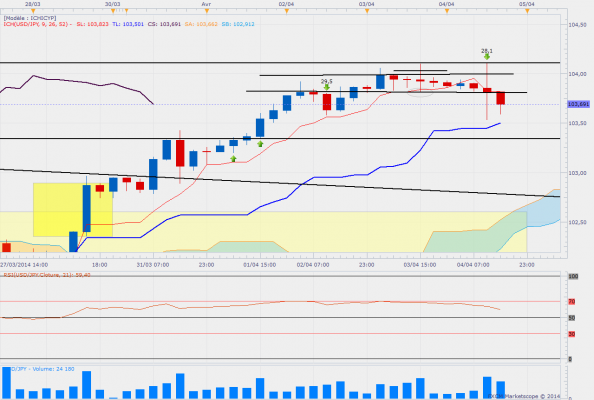
Task: Click the orange marker below the 04/04 date
Action: [x=447, y=11]
